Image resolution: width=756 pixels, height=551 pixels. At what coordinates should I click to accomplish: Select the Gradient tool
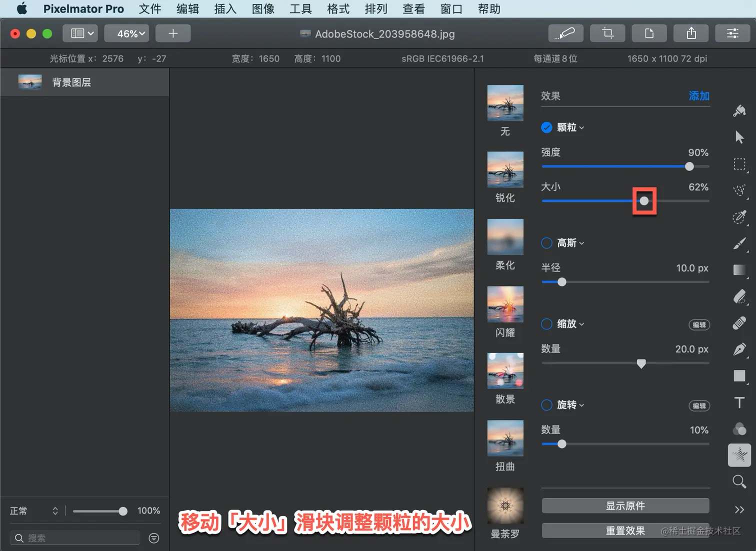[739, 270]
